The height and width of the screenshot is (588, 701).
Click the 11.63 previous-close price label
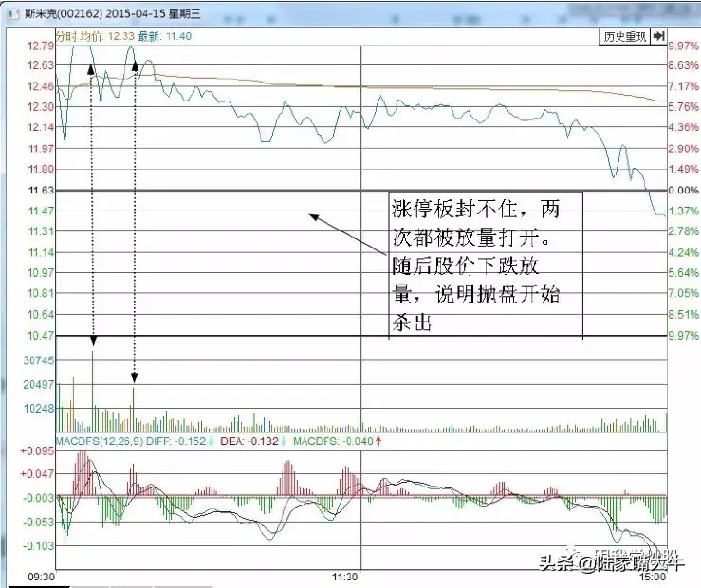[41, 191]
